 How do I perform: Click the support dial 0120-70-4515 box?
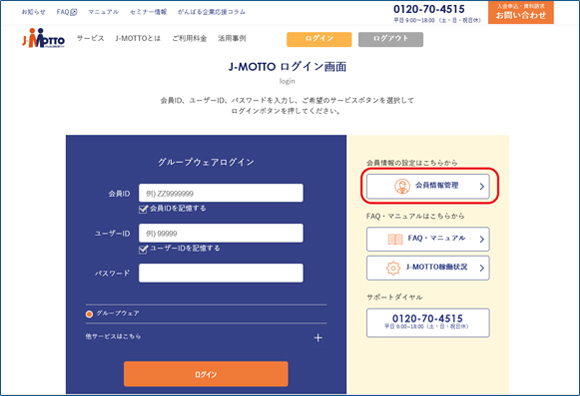428,322
